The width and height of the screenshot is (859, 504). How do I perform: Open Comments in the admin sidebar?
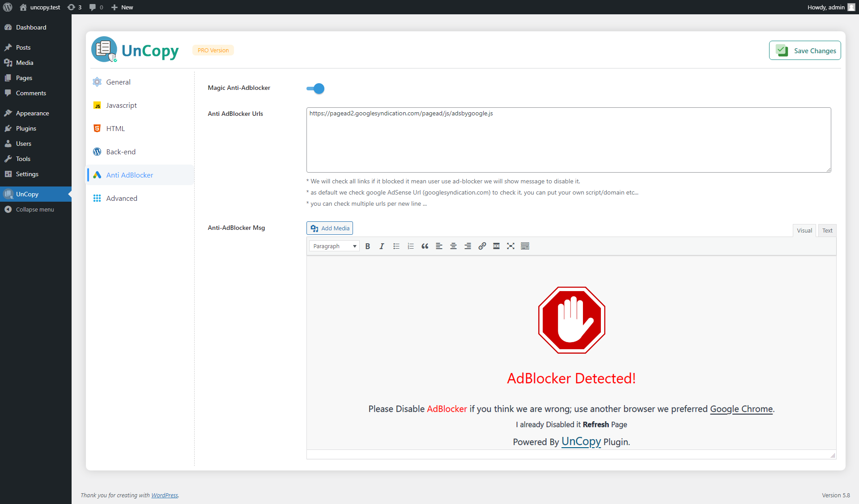coord(36,93)
